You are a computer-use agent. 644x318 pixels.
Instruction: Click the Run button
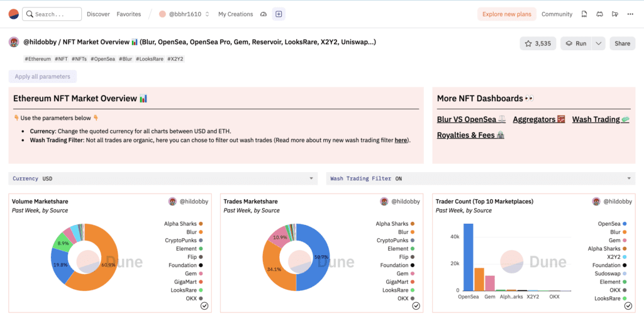[576, 43]
